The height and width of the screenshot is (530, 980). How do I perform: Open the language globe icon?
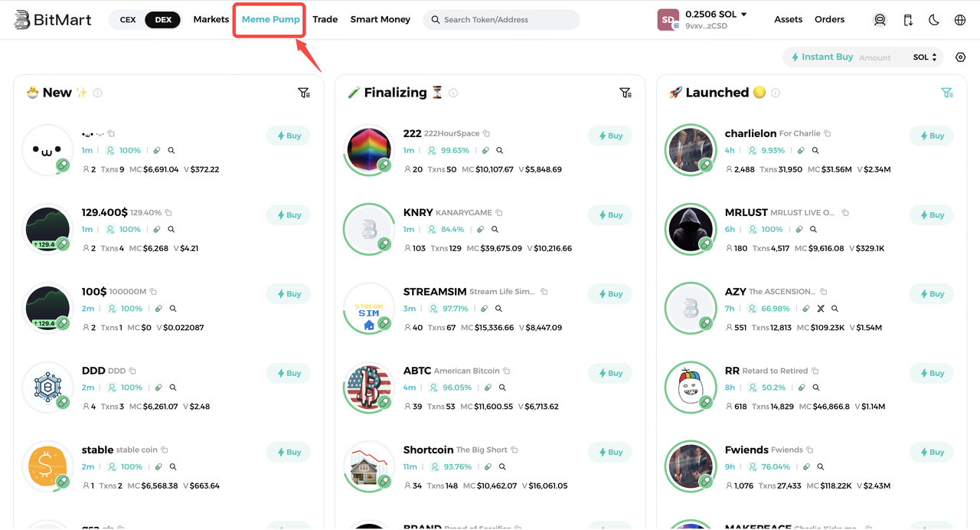[960, 20]
